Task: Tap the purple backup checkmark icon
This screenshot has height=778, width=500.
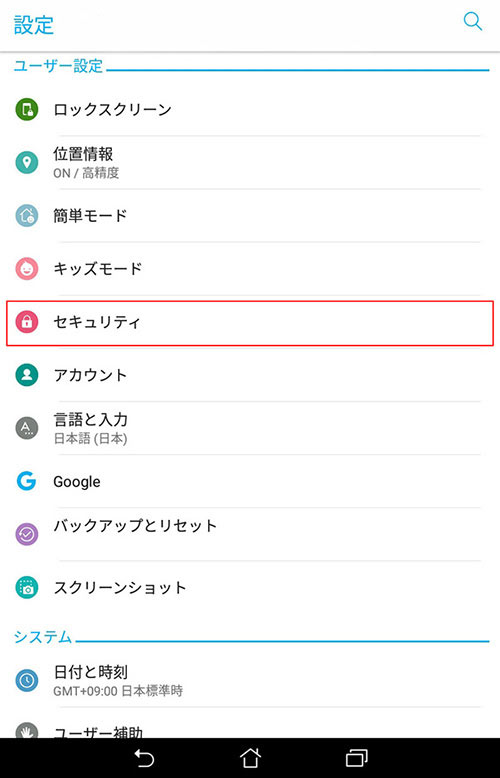Action: tap(27, 534)
